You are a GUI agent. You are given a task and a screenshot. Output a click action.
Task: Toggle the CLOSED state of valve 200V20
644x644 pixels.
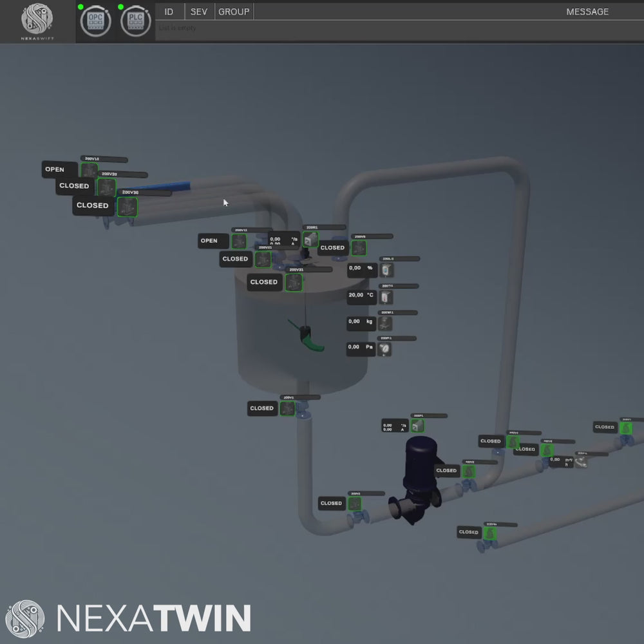tap(74, 186)
